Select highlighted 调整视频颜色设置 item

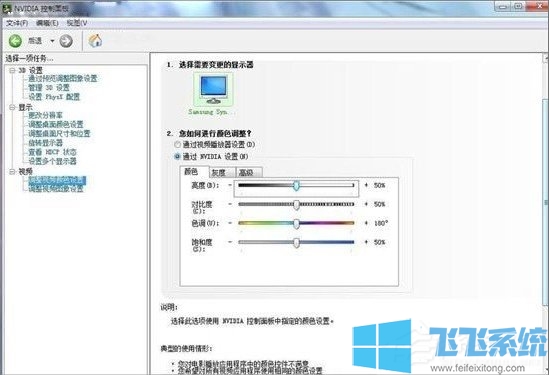[x=57, y=180]
